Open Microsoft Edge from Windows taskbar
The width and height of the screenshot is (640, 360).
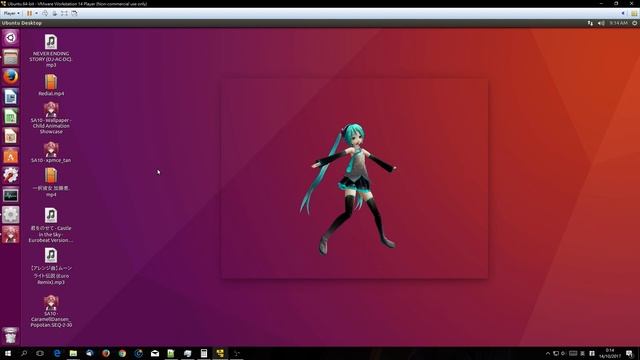tap(57, 353)
